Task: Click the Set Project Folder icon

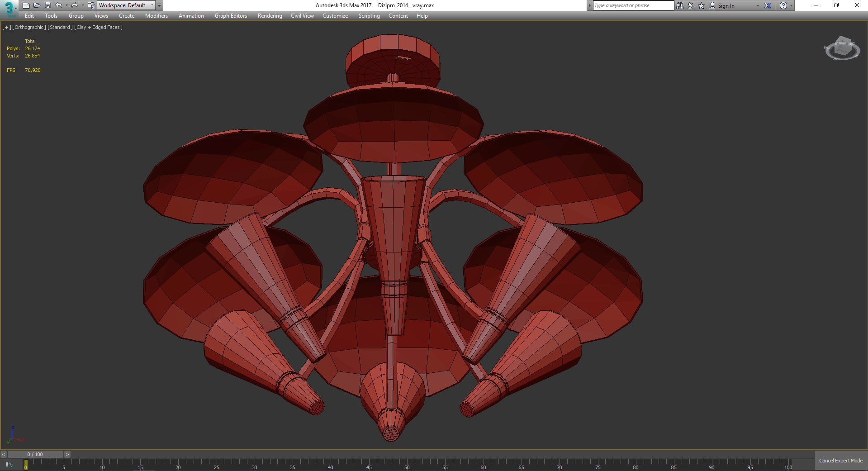Action: (x=91, y=5)
